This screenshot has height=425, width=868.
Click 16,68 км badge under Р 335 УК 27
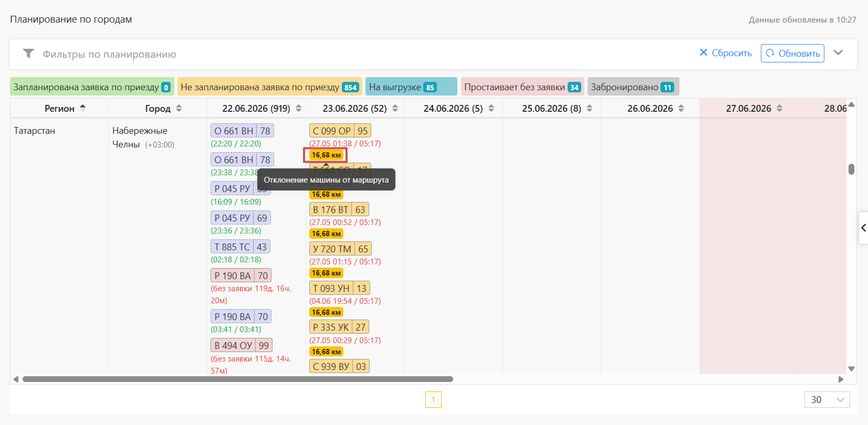(326, 352)
